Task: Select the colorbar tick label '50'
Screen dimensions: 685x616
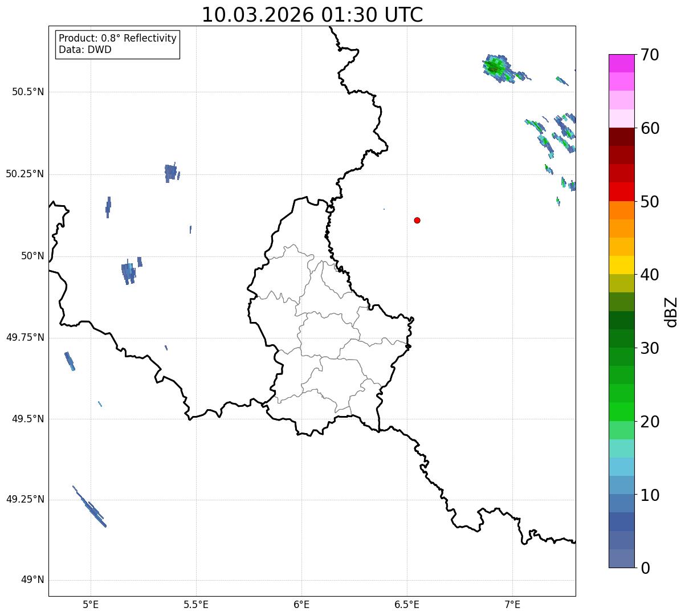Action: [650, 202]
